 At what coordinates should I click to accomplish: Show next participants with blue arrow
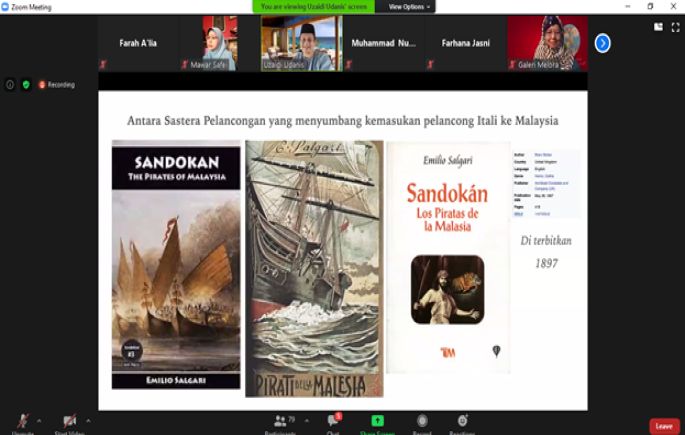pyautogui.click(x=602, y=43)
